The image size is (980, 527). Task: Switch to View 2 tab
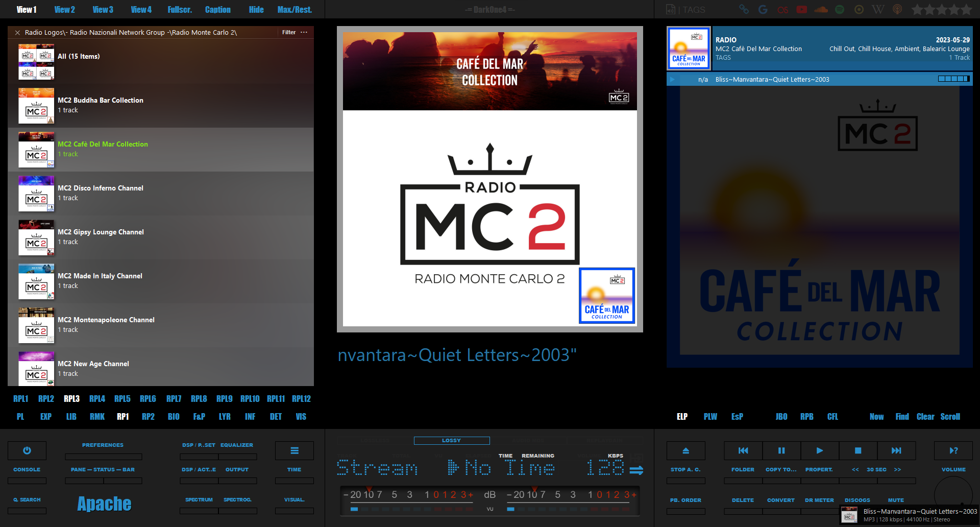(x=65, y=10)
